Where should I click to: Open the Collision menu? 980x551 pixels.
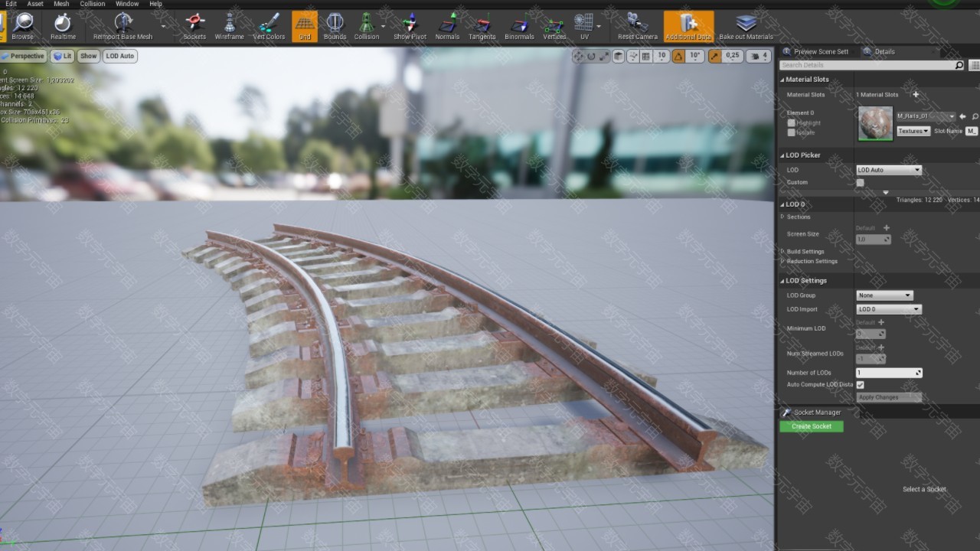pos(93,4)
